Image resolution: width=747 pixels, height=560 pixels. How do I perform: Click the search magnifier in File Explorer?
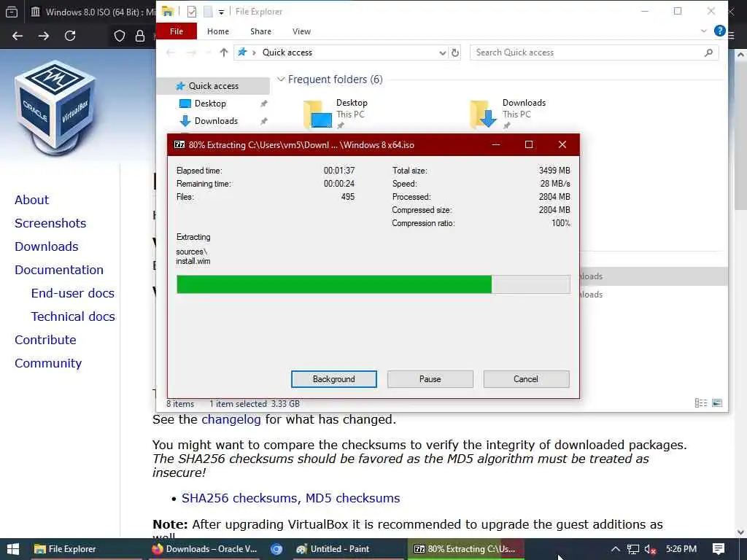709,52
